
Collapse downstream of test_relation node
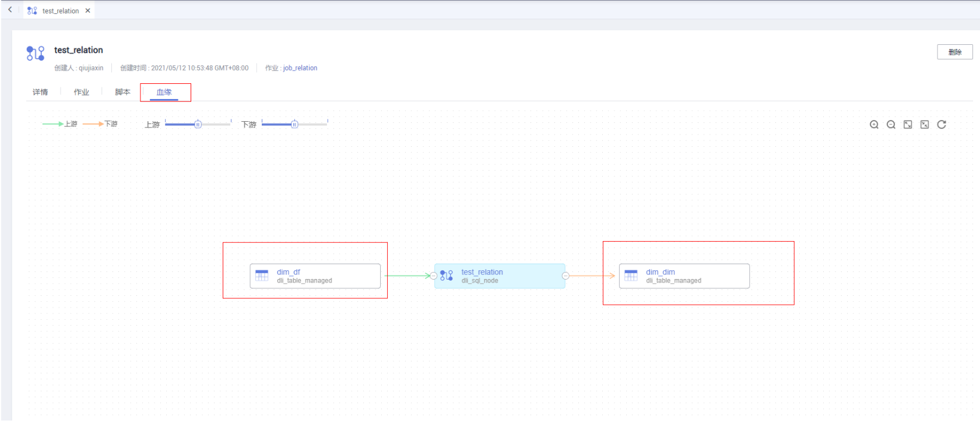tap(565, 276)
